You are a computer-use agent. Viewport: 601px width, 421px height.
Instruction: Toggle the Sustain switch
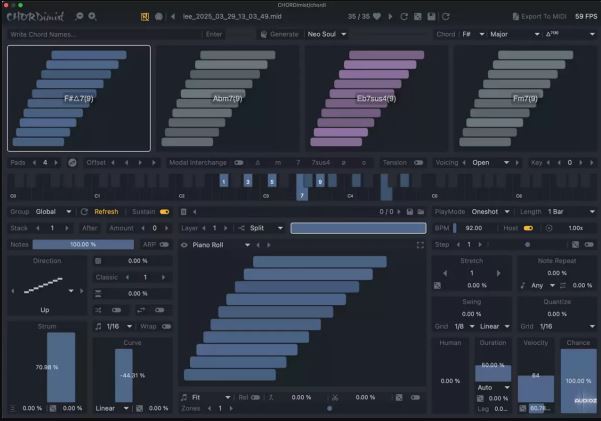(164, 212)
